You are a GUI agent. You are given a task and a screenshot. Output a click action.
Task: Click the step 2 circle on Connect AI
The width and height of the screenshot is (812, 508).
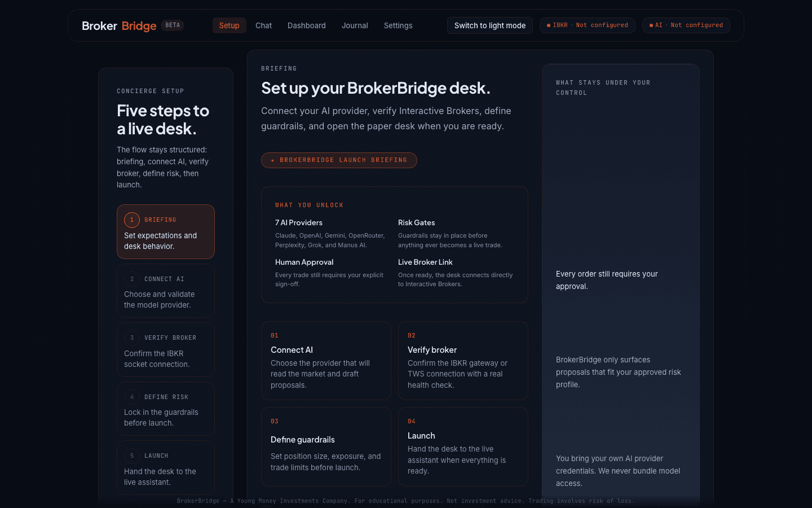pyautogui.click(x=132, y=278)
